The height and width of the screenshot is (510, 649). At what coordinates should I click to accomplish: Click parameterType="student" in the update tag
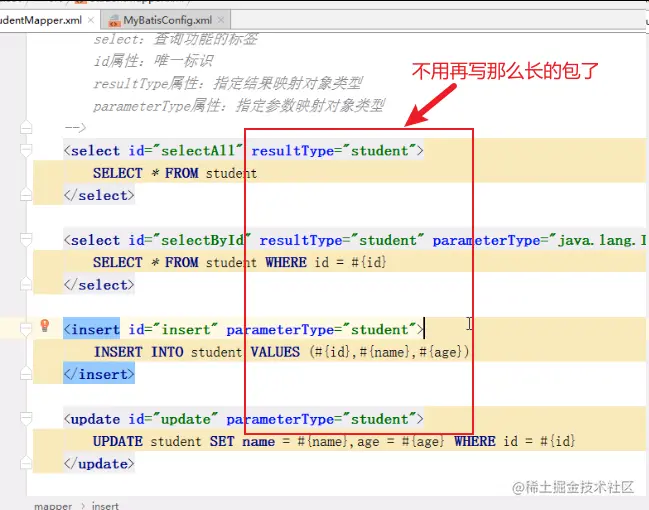point(321,419)
